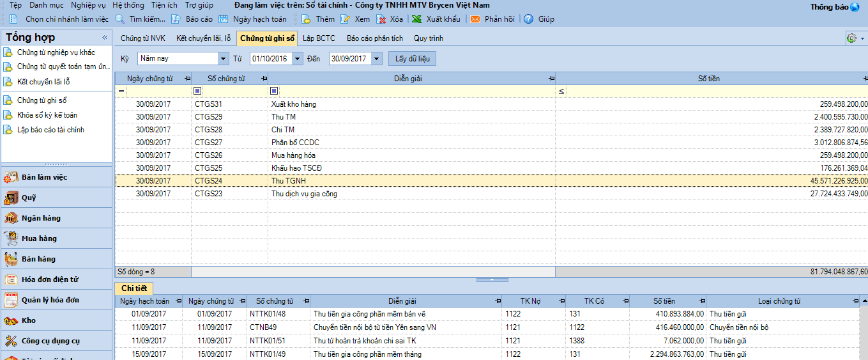
Task: Open the Ngân hàng module
Action: click(56, 218)
